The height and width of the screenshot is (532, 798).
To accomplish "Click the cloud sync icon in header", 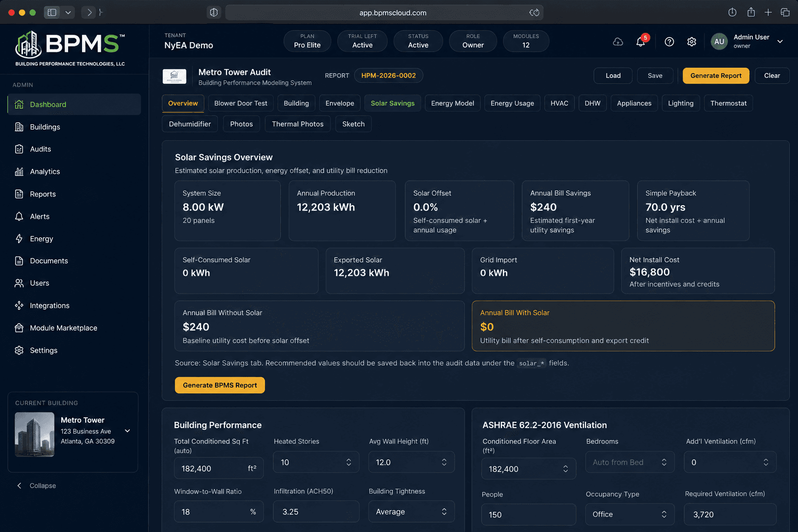I will pyautogui.click(x=618, y=42).
